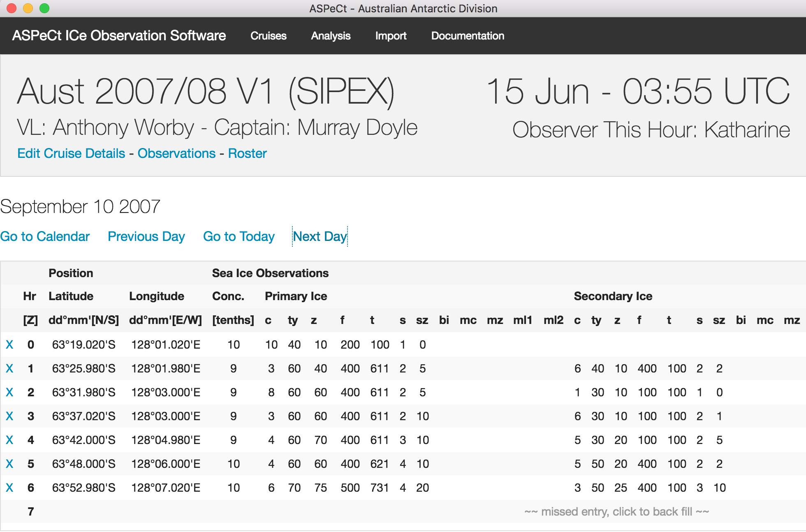The width and height of the screenshot is (806, 532).
Task: Click the Position column group header
Action: click(71, 273)
